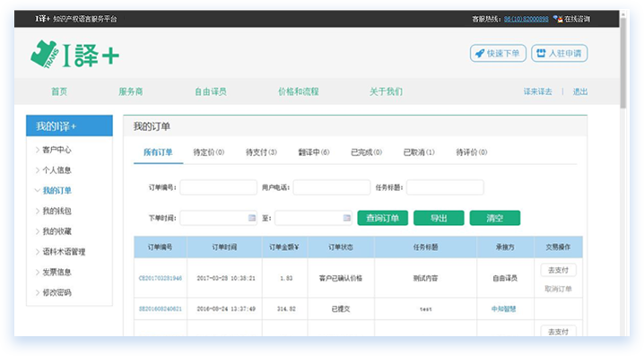This screenshot has height=356, width=644.
Task: Select the 已取消(1) tab
Action: pos(419,152)
